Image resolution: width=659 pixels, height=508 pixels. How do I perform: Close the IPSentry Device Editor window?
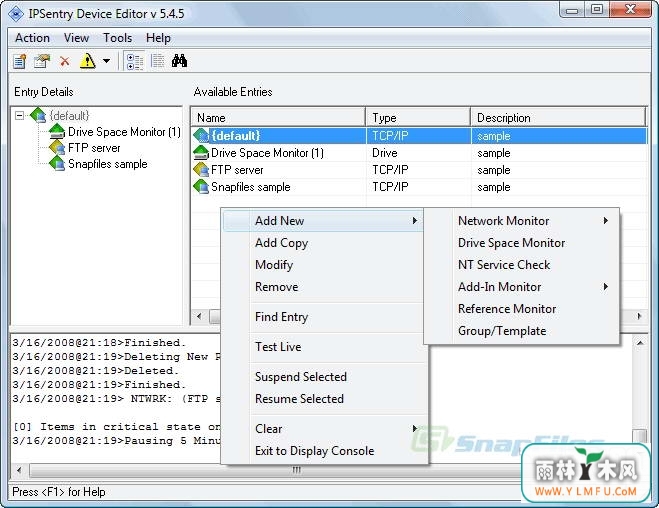[630, 9]
